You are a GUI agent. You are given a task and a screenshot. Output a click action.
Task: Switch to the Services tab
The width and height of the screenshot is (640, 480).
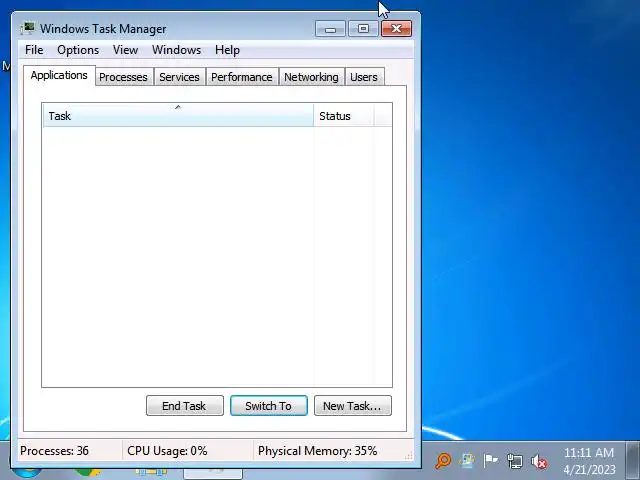pos(179,77)
